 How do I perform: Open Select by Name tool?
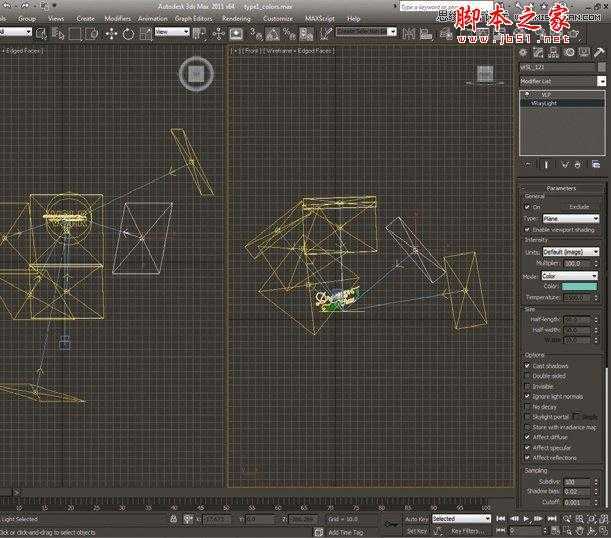coord(58,34)
